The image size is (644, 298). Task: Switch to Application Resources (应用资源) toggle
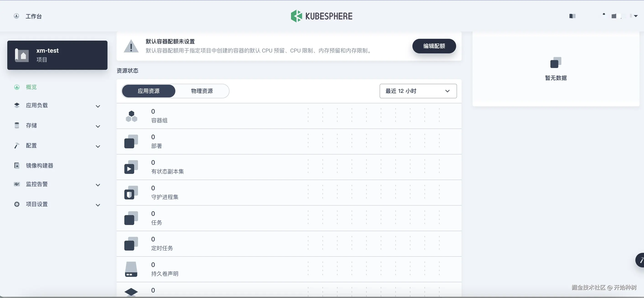(x=148, y=91)
